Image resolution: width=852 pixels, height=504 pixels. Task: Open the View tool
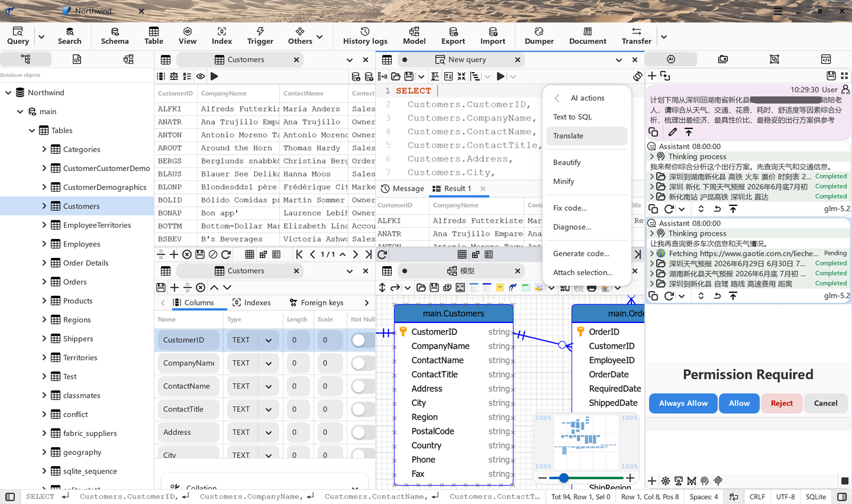(188, 35)
